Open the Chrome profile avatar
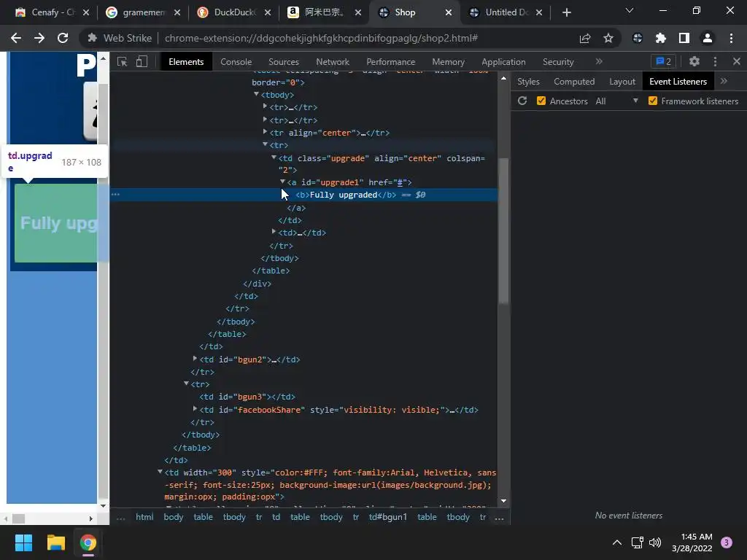This screenshot has width=747, height=560. [x=708, y=38]
